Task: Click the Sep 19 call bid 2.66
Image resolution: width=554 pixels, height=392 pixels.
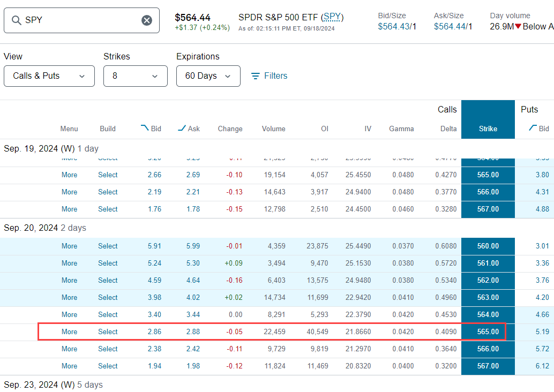Action: point(154,175)
